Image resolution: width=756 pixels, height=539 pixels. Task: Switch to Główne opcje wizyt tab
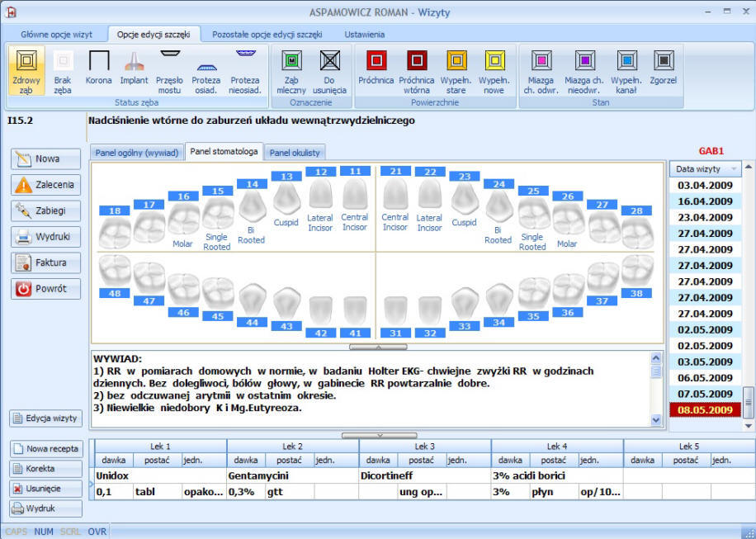point(57,35)
